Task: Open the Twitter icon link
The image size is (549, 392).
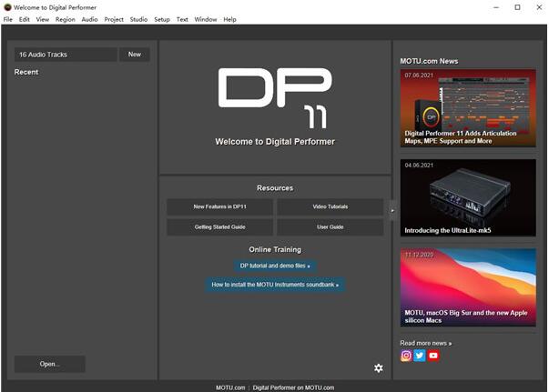Action: pyautogui.click(x=420, y=356)
